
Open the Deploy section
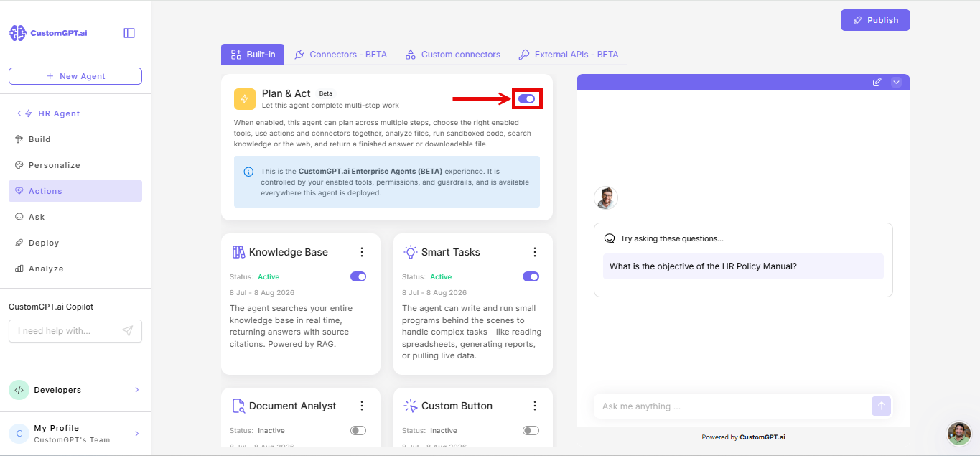coord(75,243)
